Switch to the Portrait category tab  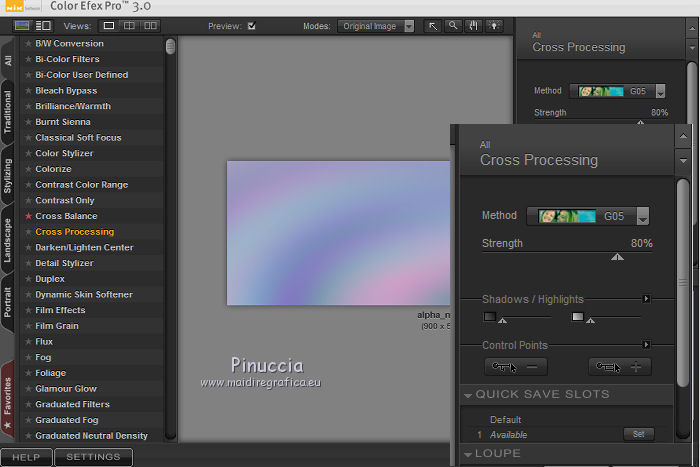click(8, 303)
